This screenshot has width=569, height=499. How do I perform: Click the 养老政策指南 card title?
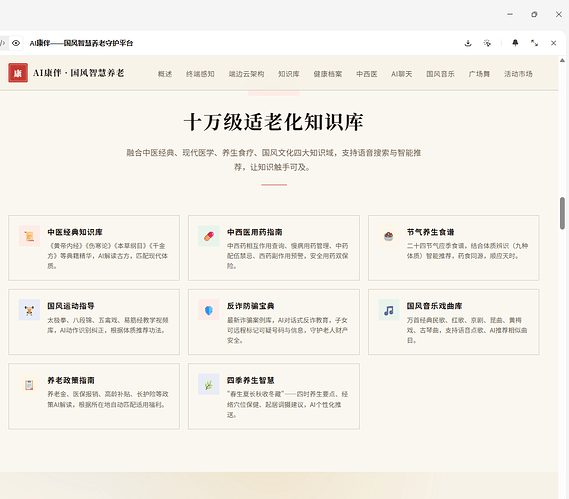[71, 380]
